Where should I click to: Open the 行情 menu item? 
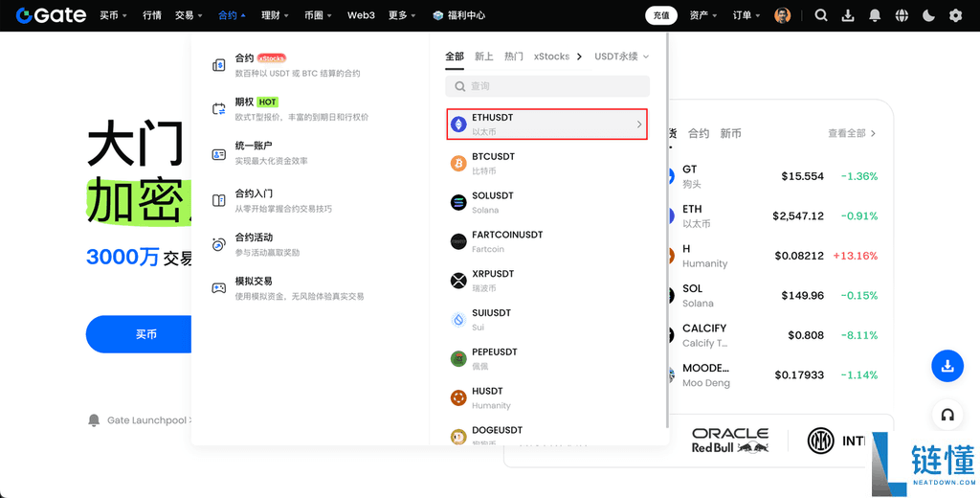click(152, 15)
